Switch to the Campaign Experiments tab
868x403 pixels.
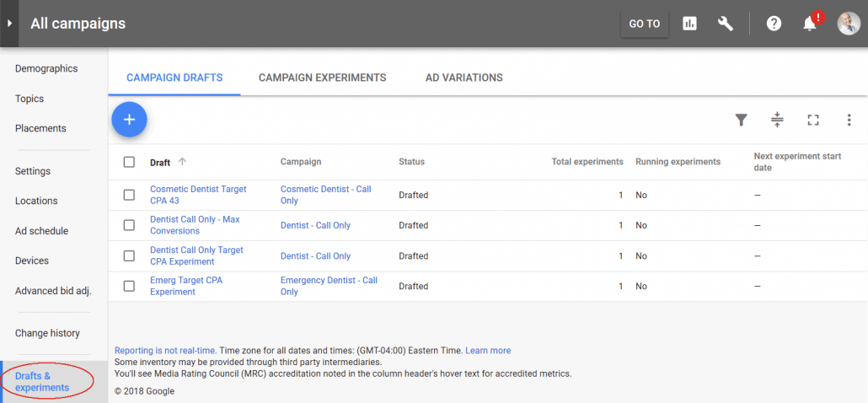pos(322,78)
